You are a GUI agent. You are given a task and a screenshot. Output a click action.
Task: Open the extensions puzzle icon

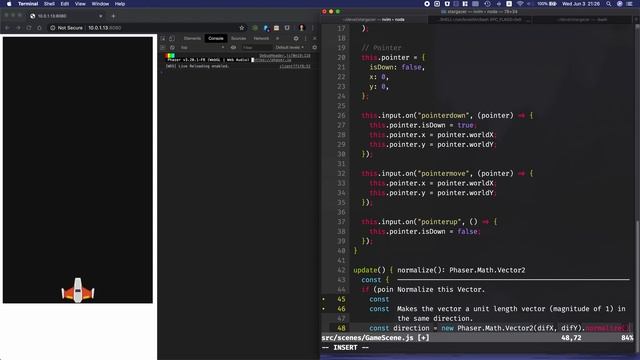(x=287, y=28)
